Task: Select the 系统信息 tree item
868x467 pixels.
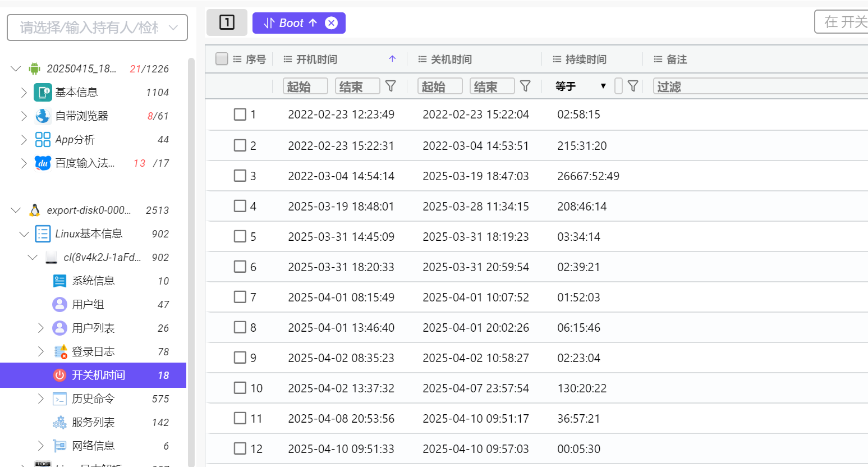Action: click(93, 281)
